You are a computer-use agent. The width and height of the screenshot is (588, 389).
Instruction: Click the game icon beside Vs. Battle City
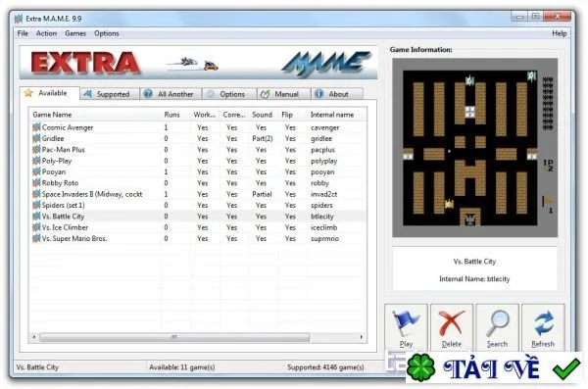pos(36,217)
